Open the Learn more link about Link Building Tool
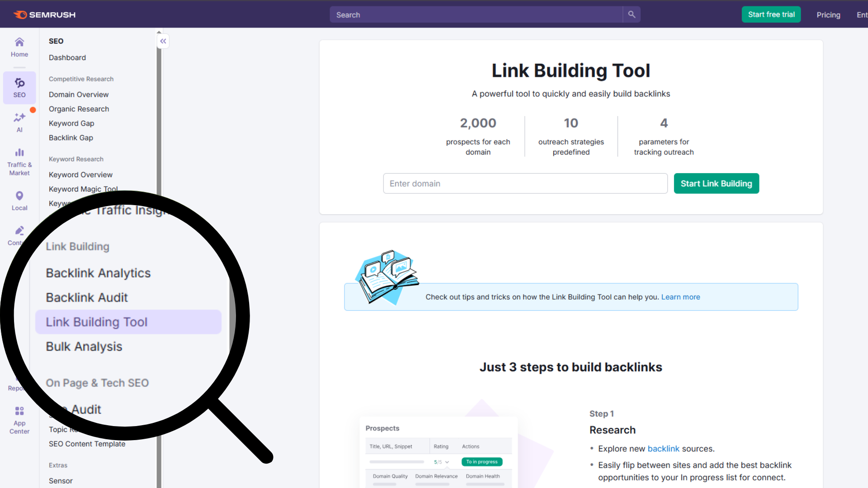 coord(680,297)
